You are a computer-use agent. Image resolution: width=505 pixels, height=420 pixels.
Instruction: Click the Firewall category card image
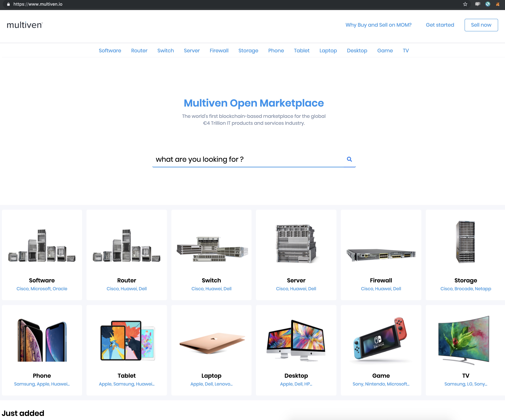tap(381, 255)
